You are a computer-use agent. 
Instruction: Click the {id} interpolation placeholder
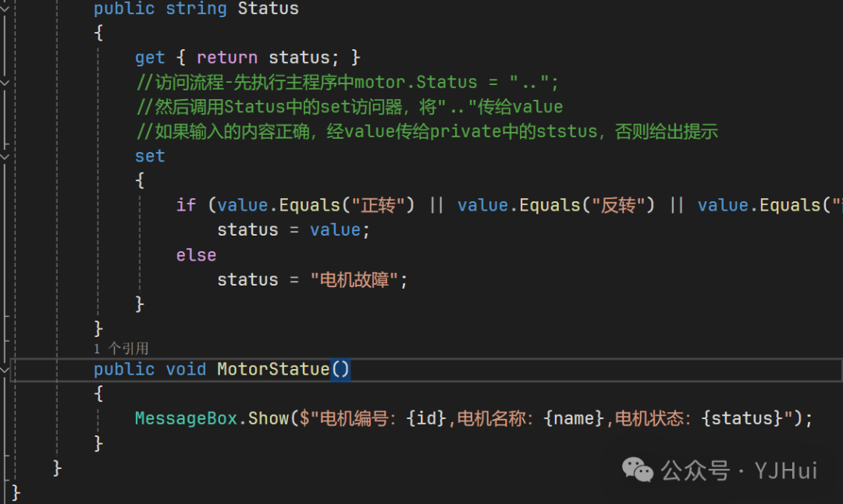[x=425, y=419]
